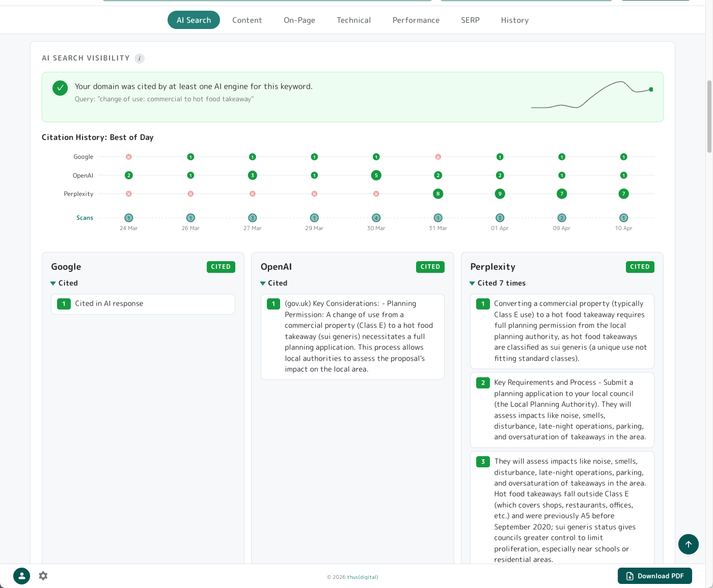Select OpenAI marker showing 5 on 30 Mar
713x588 pixels.
(376, 175)
